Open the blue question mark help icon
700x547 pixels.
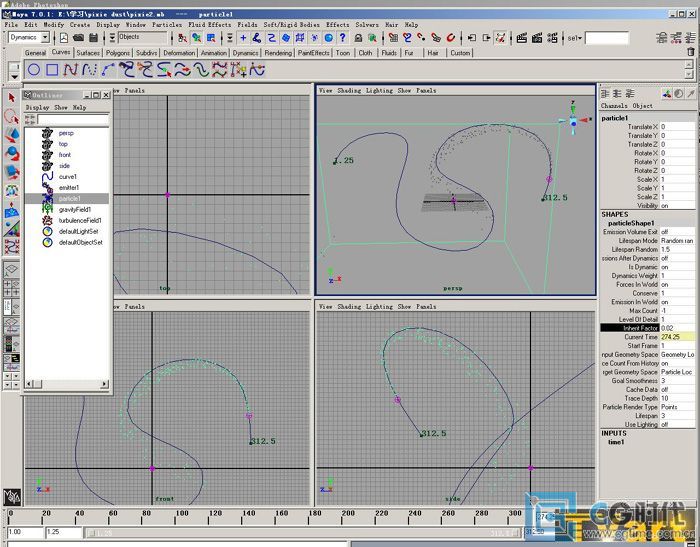343,38
